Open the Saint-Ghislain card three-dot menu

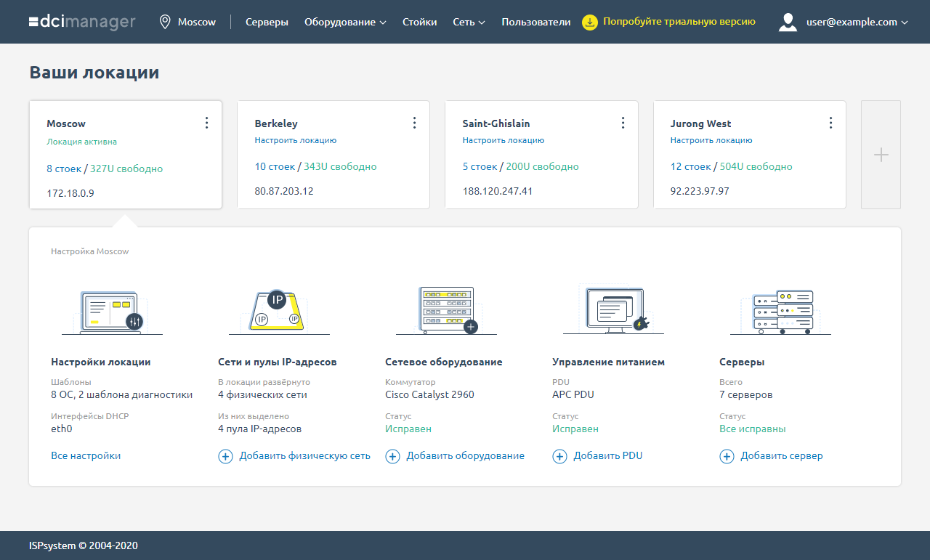(x=623, y=123)
